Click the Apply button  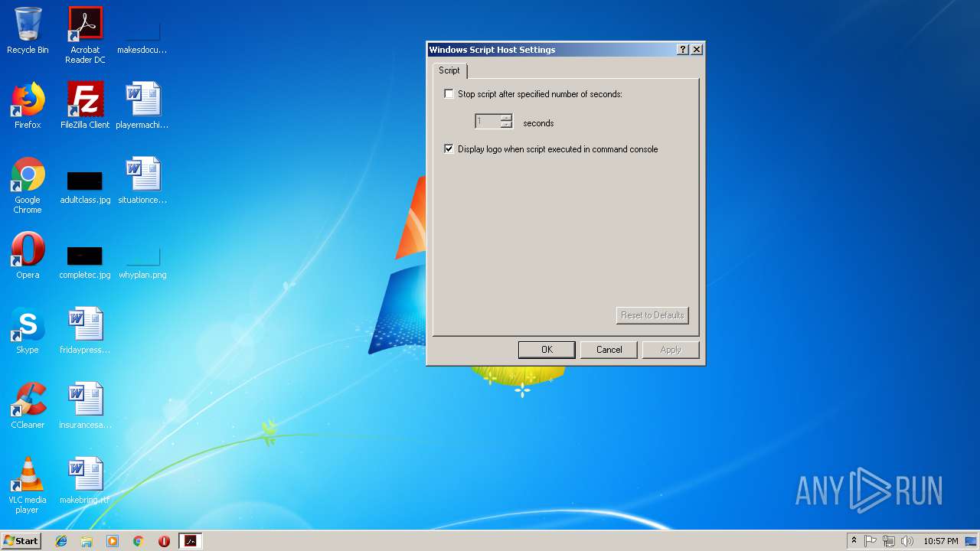click(x=671, y=350)
